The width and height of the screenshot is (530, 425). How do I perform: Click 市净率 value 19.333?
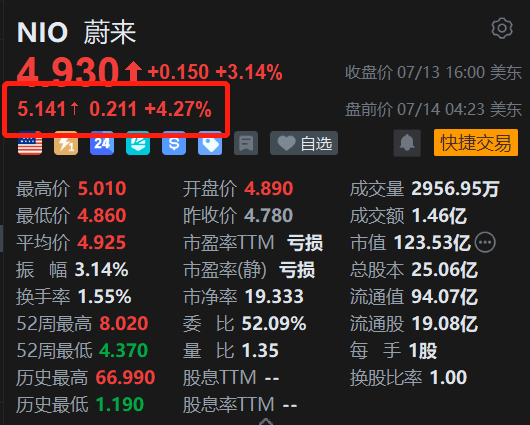coord(274,297)
